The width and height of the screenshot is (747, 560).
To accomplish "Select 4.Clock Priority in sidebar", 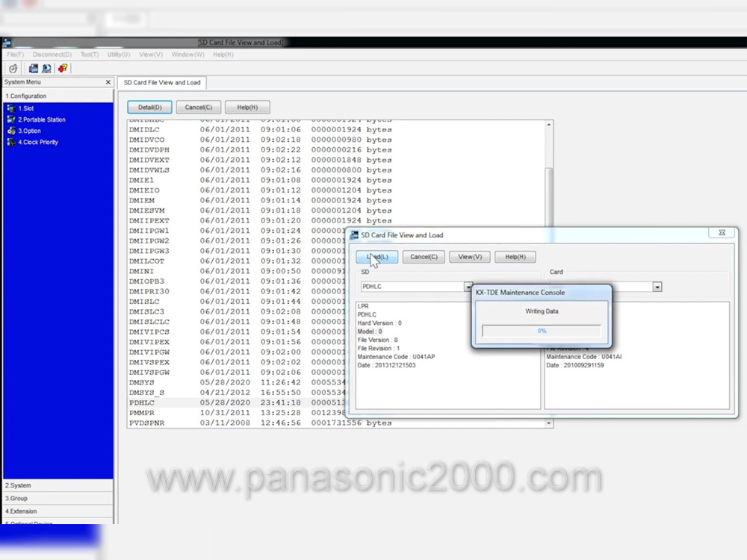I will point(37,142).
